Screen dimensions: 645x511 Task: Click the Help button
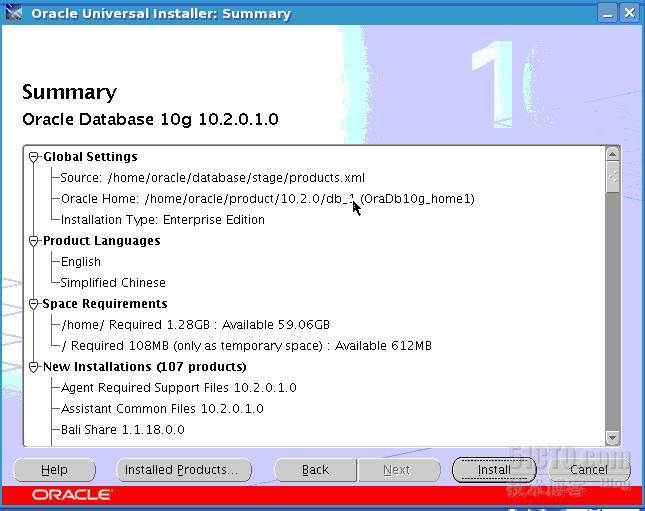pyautogui.click(x=54, y=470)
